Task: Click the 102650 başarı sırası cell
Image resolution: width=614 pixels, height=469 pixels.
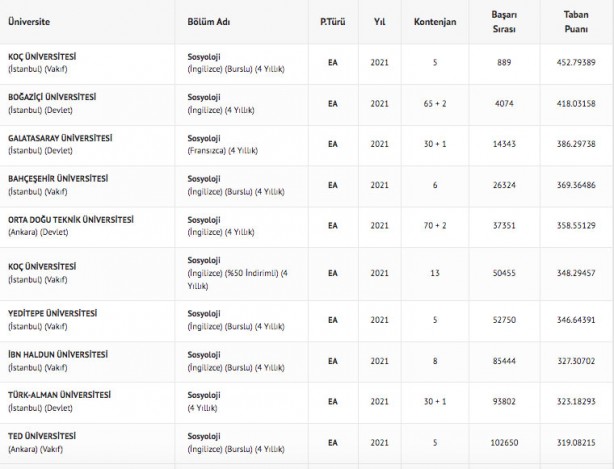Action: (x=511, y=439)
